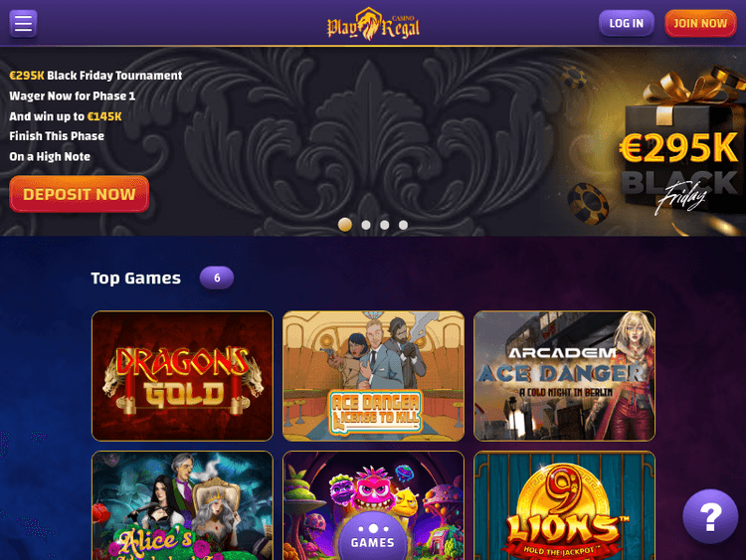
Task: Click the Log In button
Action: click(x=626, y=23)
